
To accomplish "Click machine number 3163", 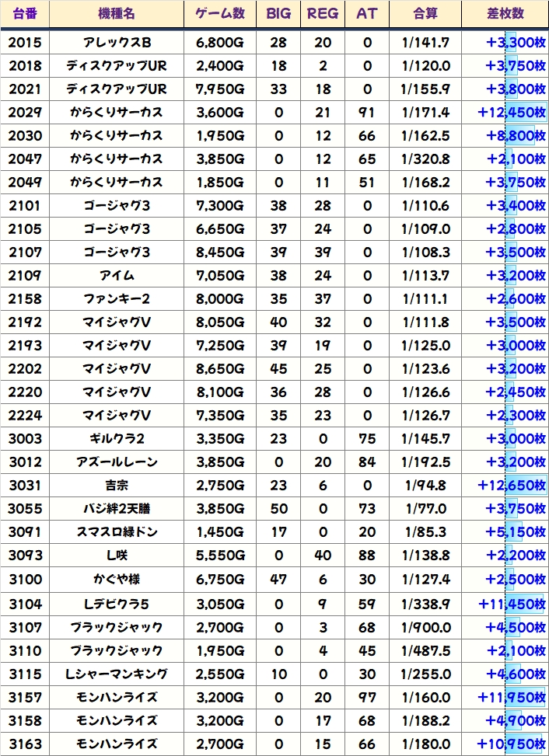I will (25, 744).
